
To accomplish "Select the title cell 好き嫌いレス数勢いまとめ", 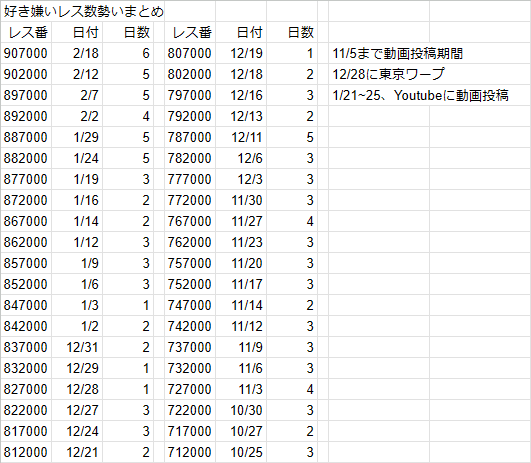I will (x=83, y=12).
